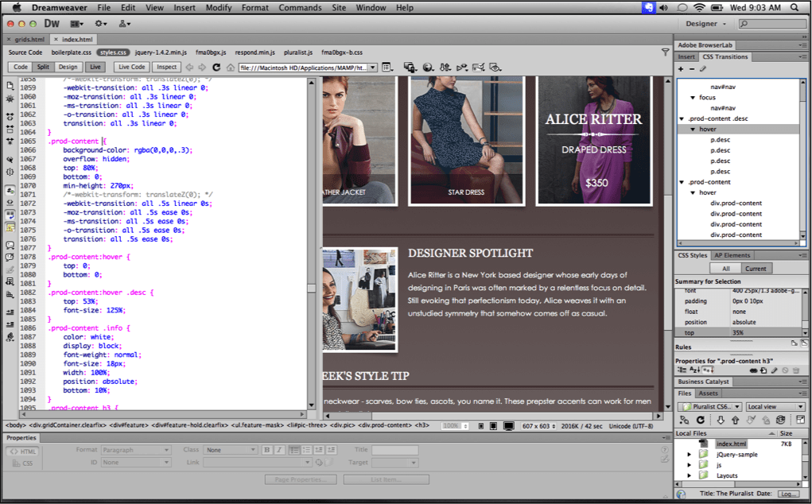Select the CSS mode icon in Properties
This screenshot has width=812, height=504.
(24, 464)
